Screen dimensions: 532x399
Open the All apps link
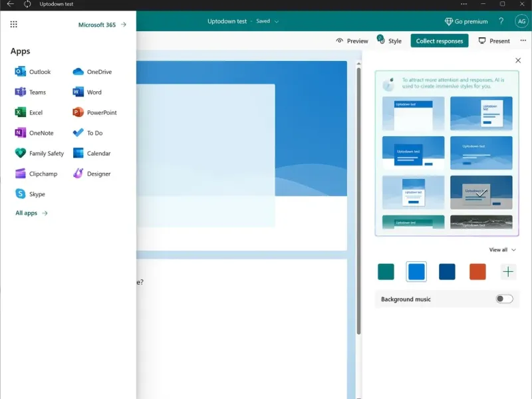click(x=31, y=213)
